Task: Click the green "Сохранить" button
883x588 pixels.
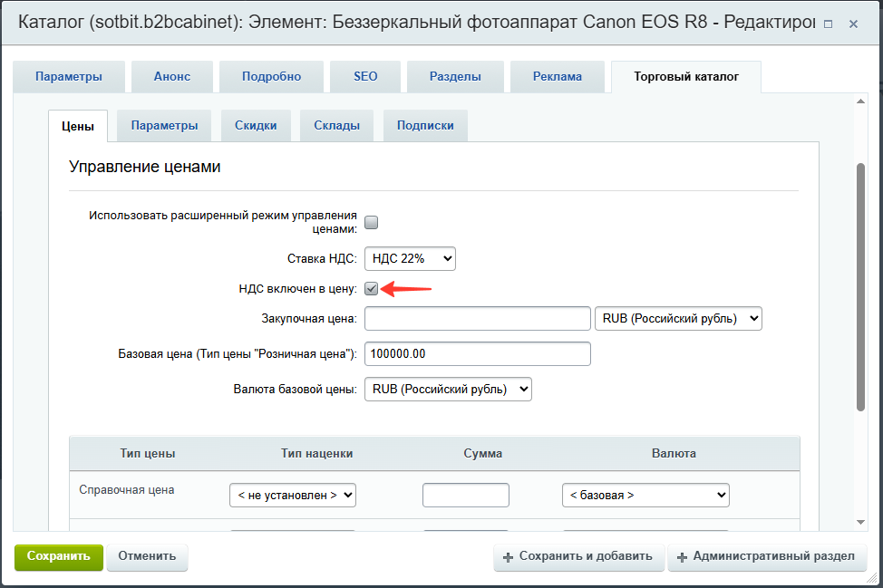Action: click(59, 556)
